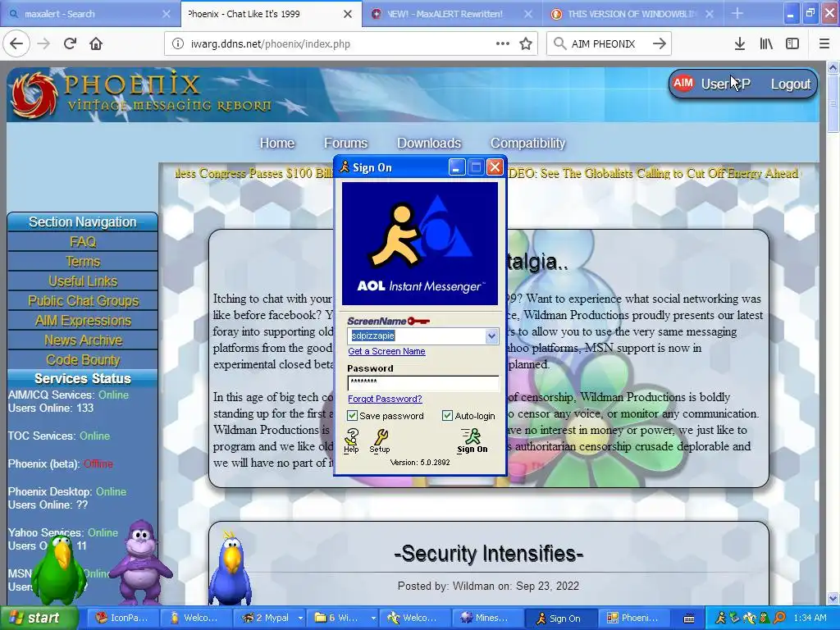Click the AIM PHEONIX search box
The width and height of the screenshot is (840, 630).
click(x=609, y=44)
